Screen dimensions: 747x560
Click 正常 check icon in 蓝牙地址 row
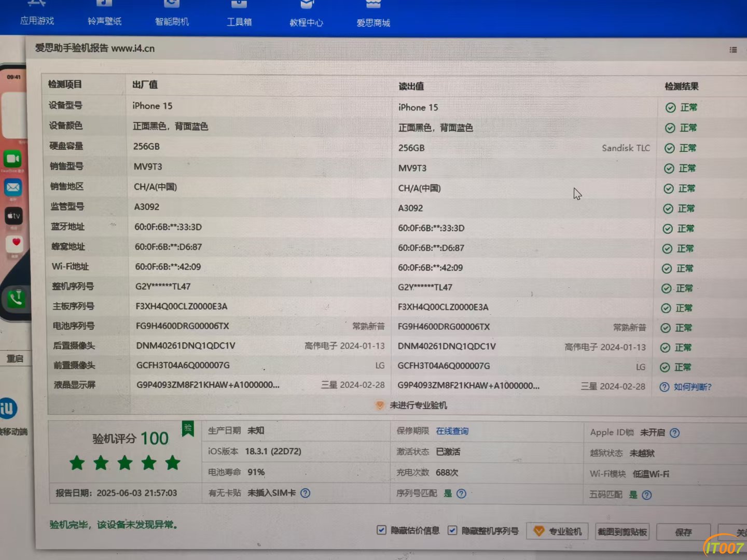tap(667, 229)
